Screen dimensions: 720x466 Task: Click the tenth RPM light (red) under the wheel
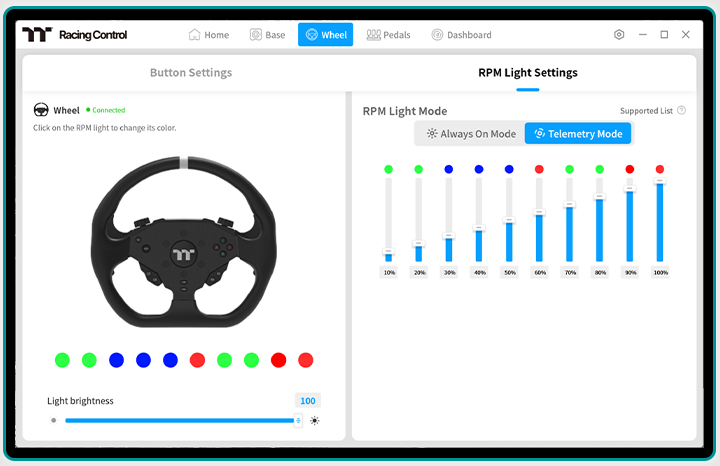306,360
